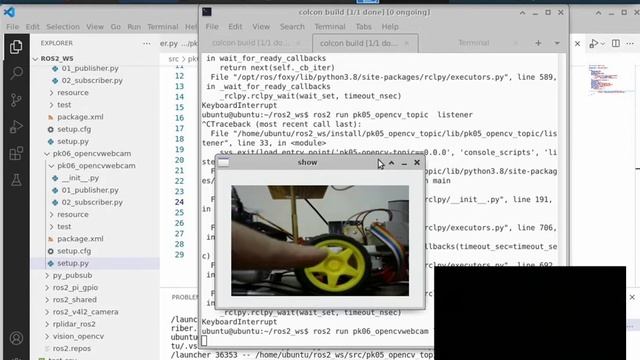Open the Search view in activity bar
Image resolution: width=640 pixels, height=360 pixels.
pyautogui.click(x=16, y=73)
